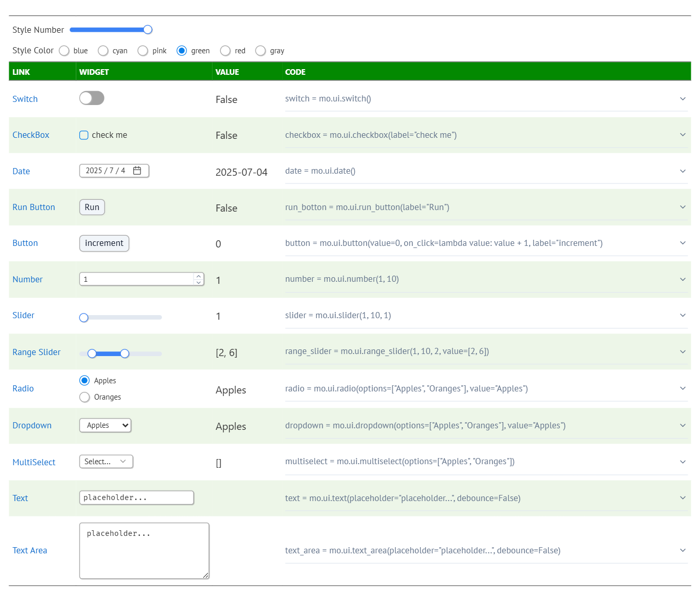Click the single-line text placeholder field

(x=137, y=497)
